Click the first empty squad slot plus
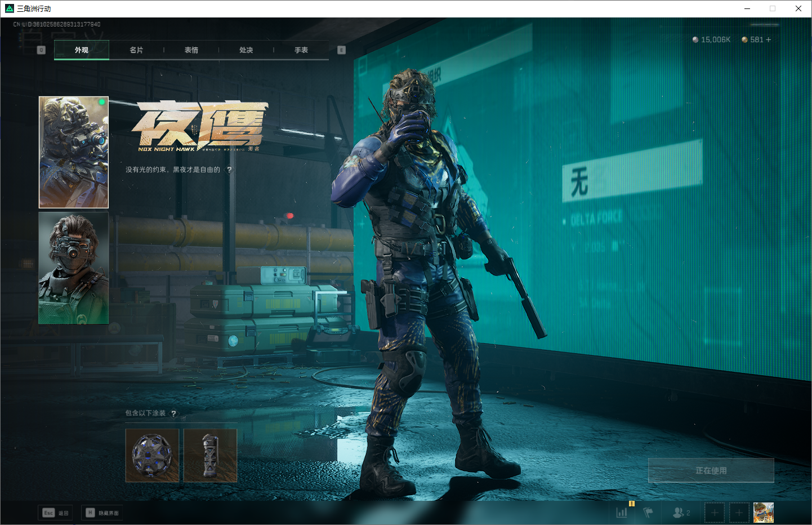Screen dimensions: 812x525 pos(715,513)
